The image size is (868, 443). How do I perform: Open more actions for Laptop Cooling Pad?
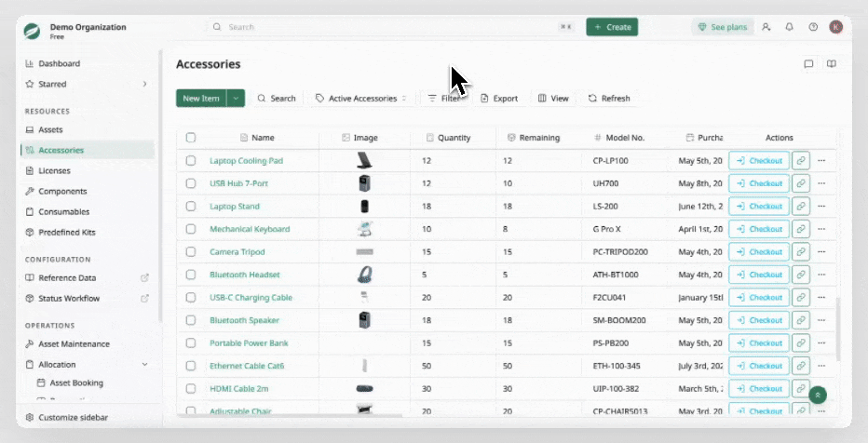821,160
